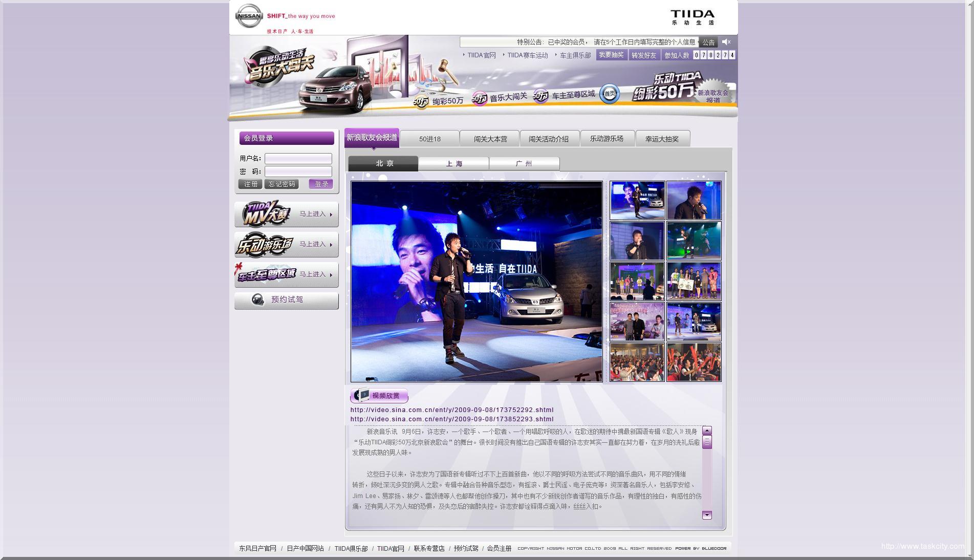Select the third-row left stage group thumbnail
The width and height of the screenshot is (974, 560).
point(637,281)
